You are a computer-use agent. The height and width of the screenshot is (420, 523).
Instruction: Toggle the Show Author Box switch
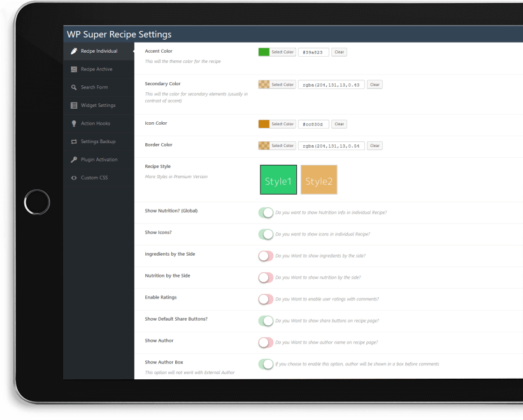266,364
